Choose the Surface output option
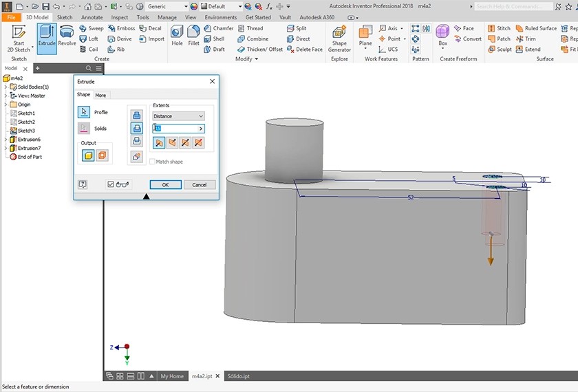Image resolution: width=578 pixels, height=392 pixels. coord(103,155)
